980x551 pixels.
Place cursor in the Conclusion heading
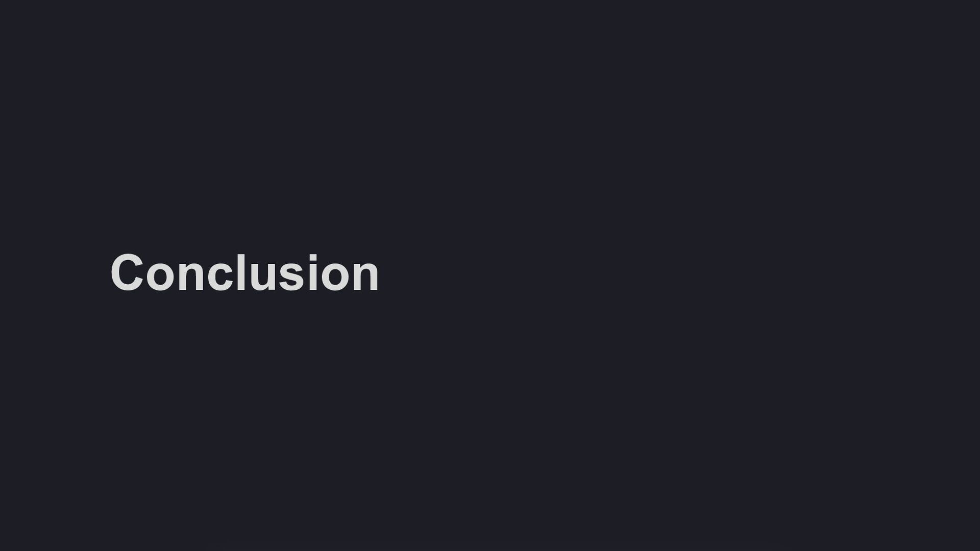[244, 273]
